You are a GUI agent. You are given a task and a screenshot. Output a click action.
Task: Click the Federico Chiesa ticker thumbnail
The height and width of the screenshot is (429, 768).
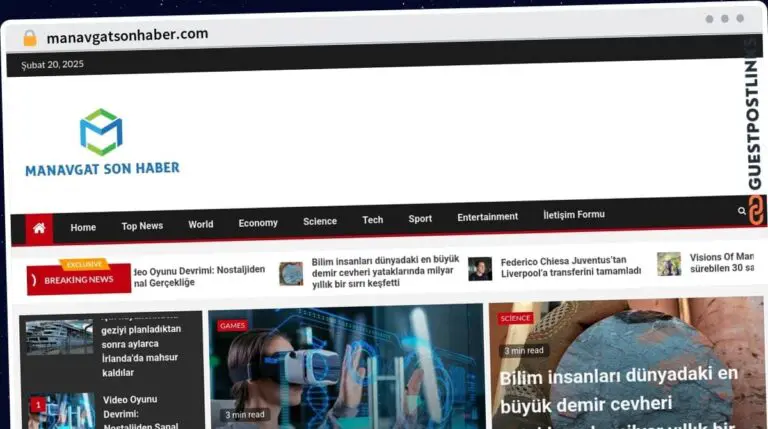point(480,269)
